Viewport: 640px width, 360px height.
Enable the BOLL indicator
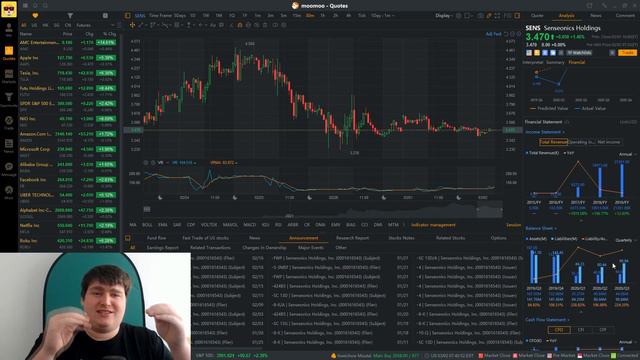coord(147,225)
